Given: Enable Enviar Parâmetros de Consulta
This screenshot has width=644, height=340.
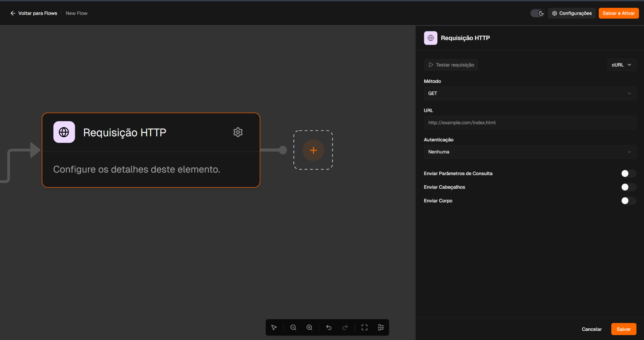Looking at the screenshot, I should tap(629, 173).
